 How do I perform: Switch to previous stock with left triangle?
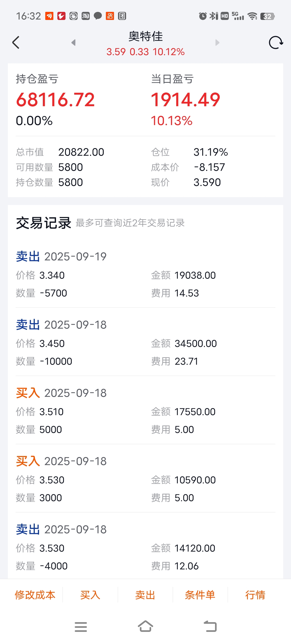[73, 43]
